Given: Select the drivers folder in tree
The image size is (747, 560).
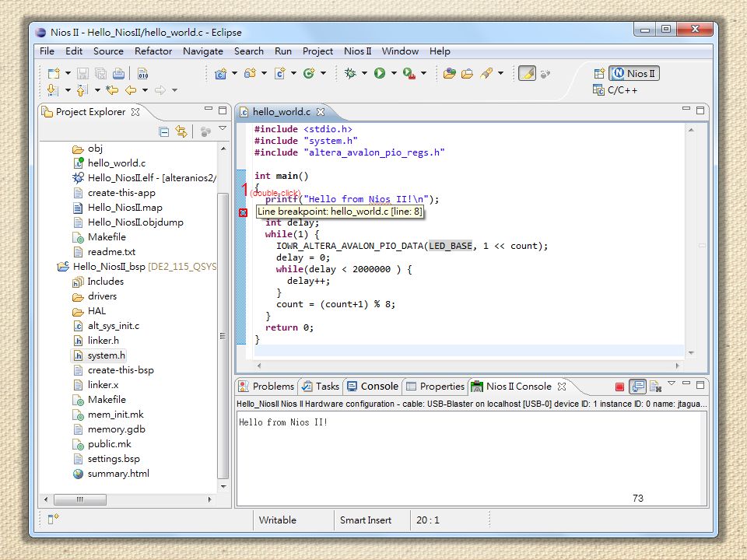Looking at the screenshot, I should [x=95, y=296].
